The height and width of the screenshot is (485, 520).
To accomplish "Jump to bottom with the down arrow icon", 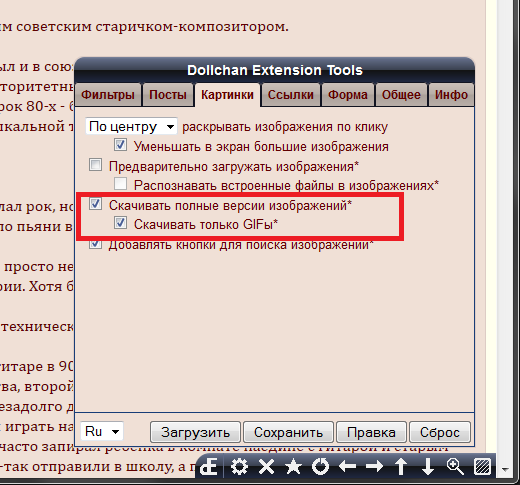I will pos(428,466).
